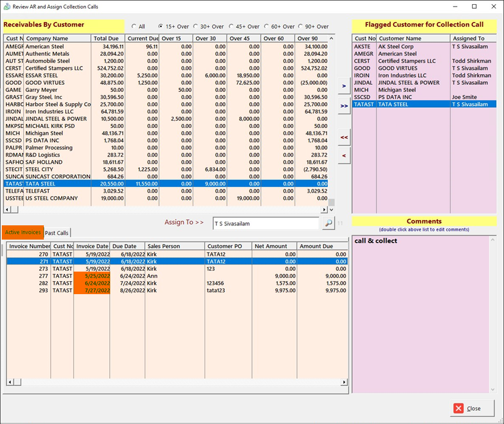Sort by the Total Due column header
The width and height of the screenshot is (504, 424).
coord(108,39)
